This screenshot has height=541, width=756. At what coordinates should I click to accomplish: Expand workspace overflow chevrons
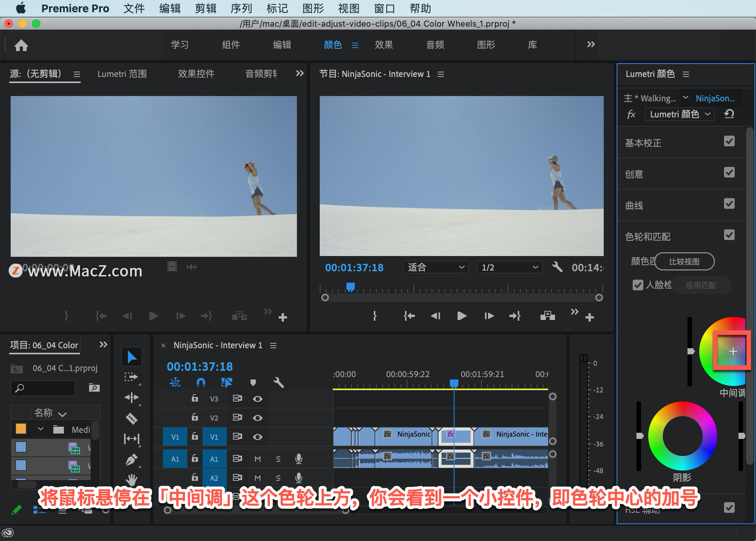pyautogui.click(x=591, y=45)
